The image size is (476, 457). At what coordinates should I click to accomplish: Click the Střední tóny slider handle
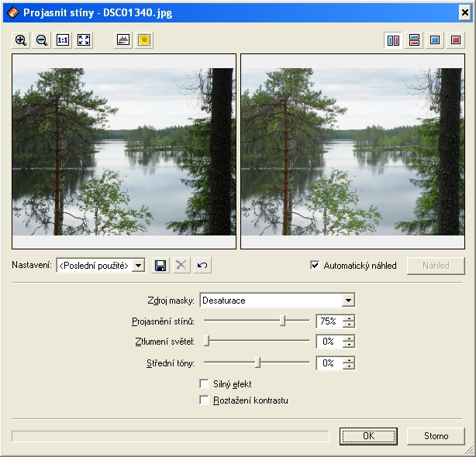coord(258,363)
